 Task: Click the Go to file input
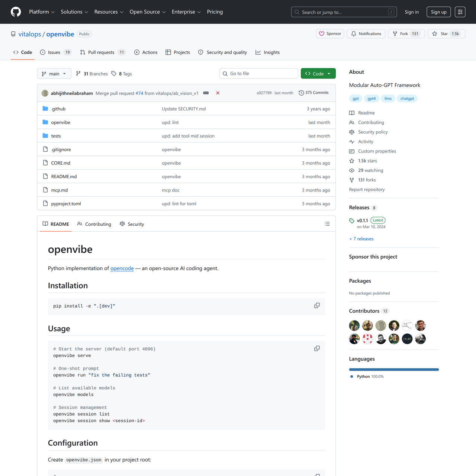[259, 74]
